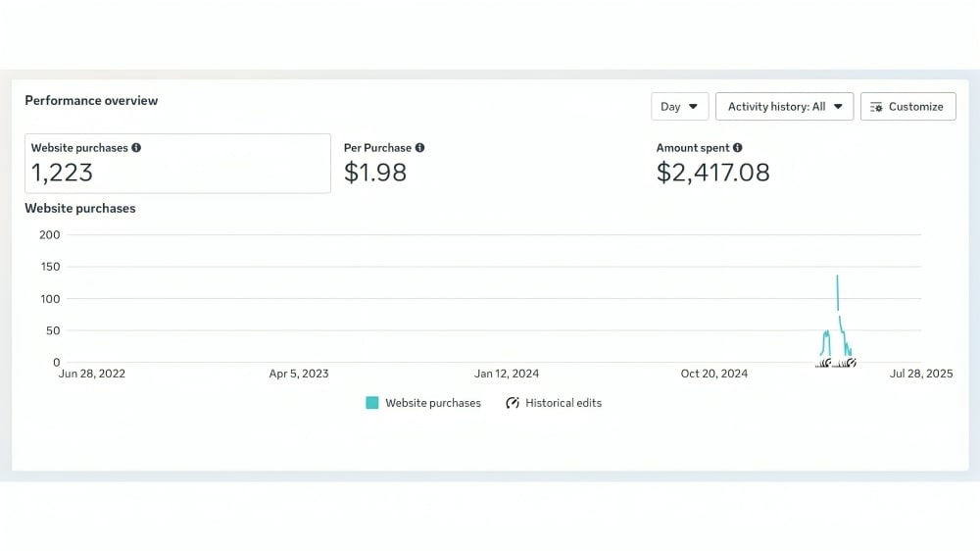This screenshot has height=551, width=980.
Task: Click the left cluster historical edit marker
Action: pyautogui.click(x=824, y=363)
